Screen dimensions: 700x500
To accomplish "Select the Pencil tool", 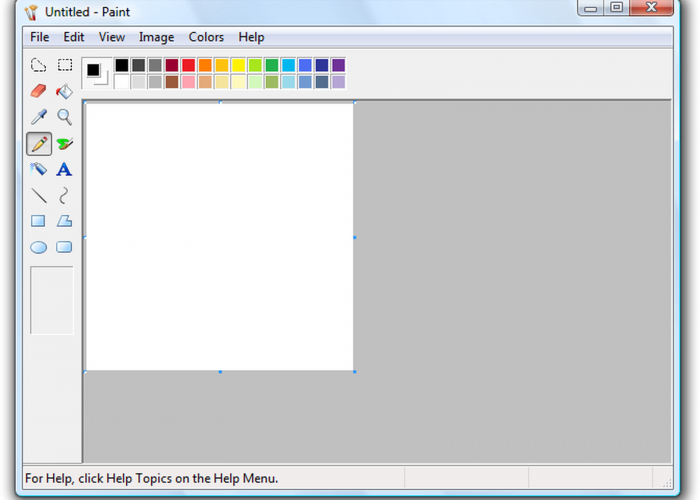I will coord(39,143).
